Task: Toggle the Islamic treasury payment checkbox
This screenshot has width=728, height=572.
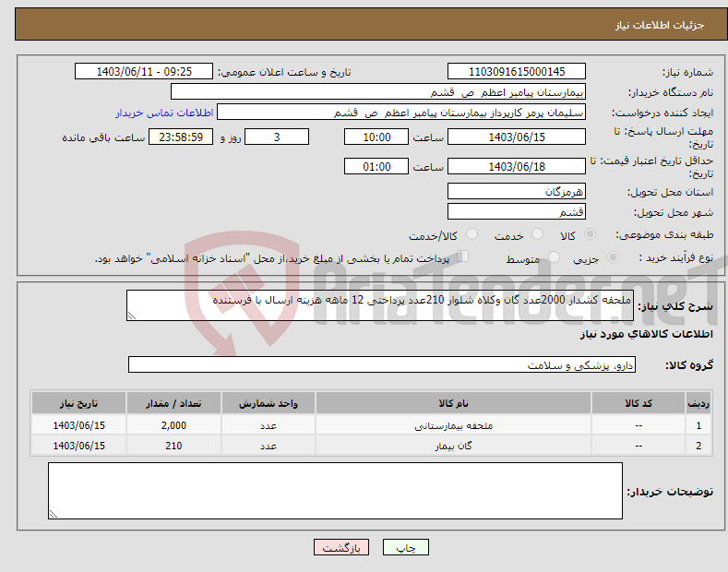Action: tap(462, 256)
